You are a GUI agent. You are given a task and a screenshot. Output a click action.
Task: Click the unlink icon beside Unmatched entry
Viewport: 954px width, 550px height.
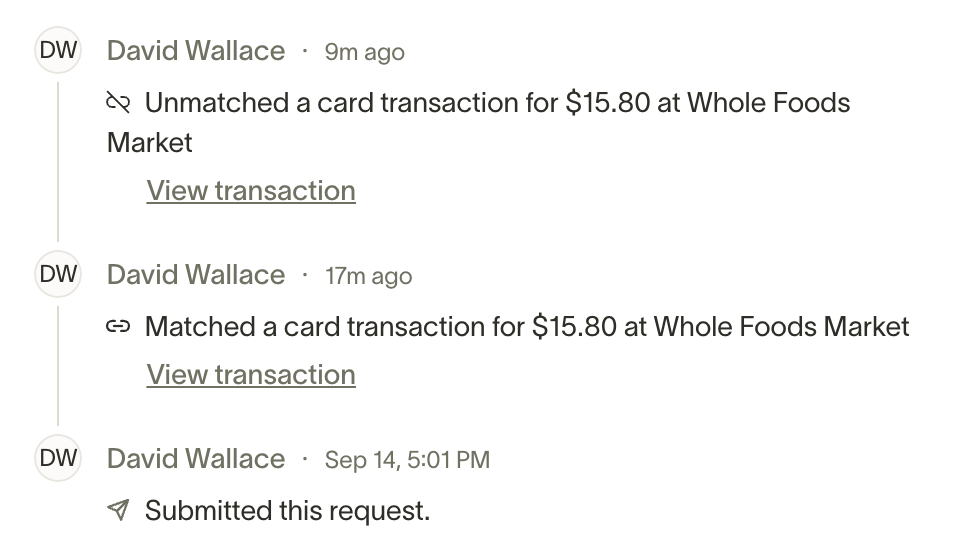(x=118, y=102)
